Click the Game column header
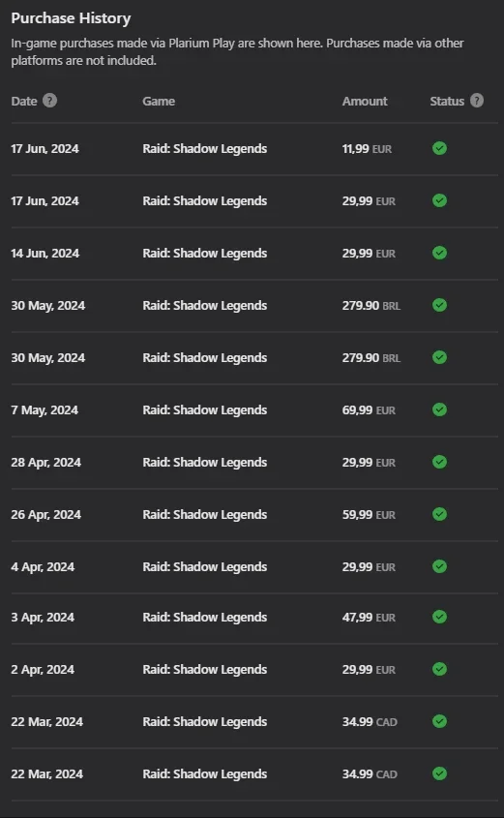The width and height of the screenshot is (504, 818). [159, 102]
